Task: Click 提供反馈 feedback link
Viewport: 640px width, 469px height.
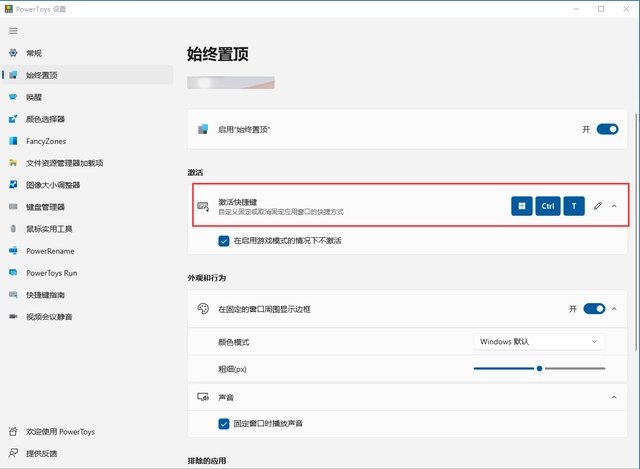Action: (x=41, y=453)
